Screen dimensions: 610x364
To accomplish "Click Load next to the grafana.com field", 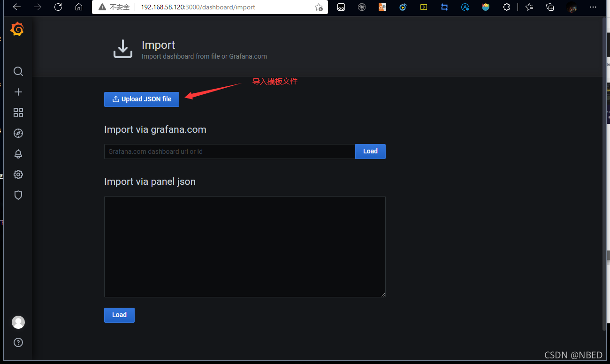I will point(370,152).
